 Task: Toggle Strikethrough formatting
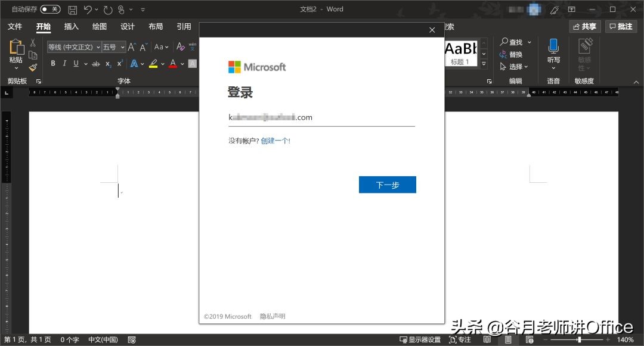click(95, 64)
